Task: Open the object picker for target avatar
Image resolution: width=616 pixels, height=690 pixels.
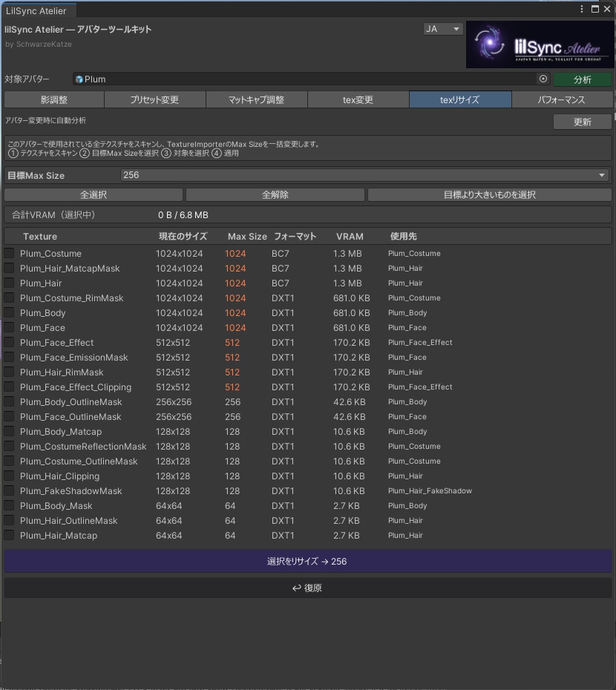Action: pos(543,79)
